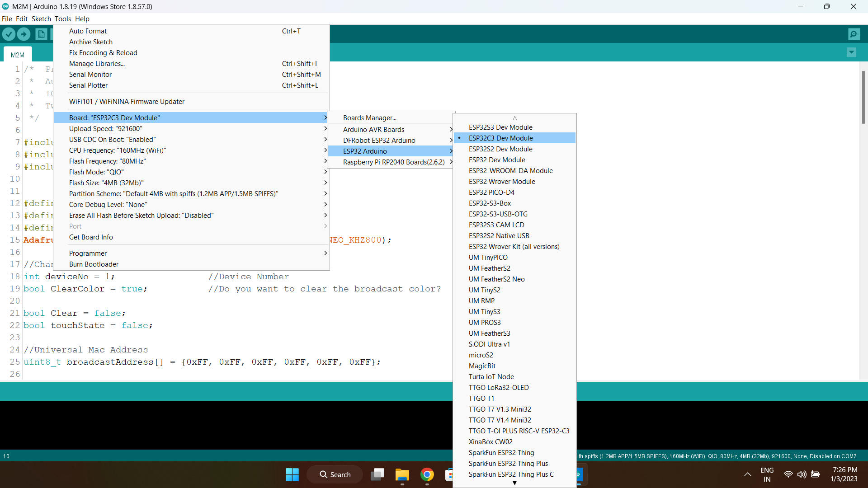Click Burn Bootloader
This screenshot has width=868, height=488.
tap(93, 264)
